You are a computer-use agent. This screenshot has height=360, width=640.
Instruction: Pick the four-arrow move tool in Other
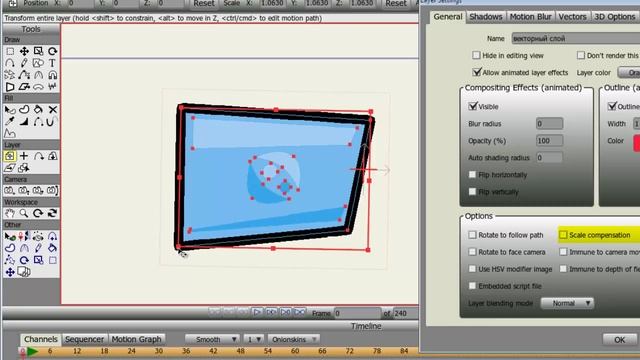(10, 272)
